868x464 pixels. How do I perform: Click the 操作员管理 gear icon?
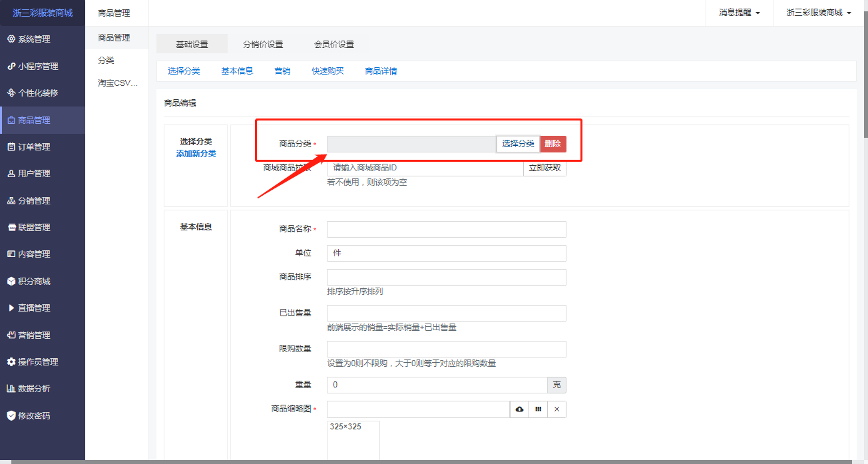[x=11, y=361]
